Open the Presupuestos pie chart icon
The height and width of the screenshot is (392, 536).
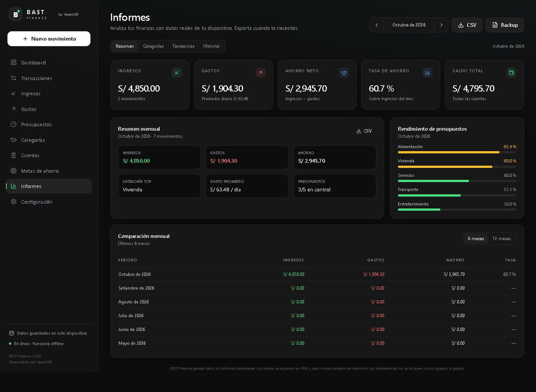[x=14, y=124]
